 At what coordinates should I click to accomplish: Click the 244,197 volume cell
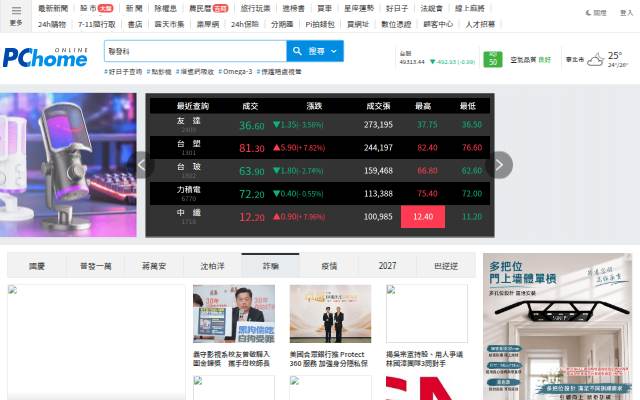(378, 148)
